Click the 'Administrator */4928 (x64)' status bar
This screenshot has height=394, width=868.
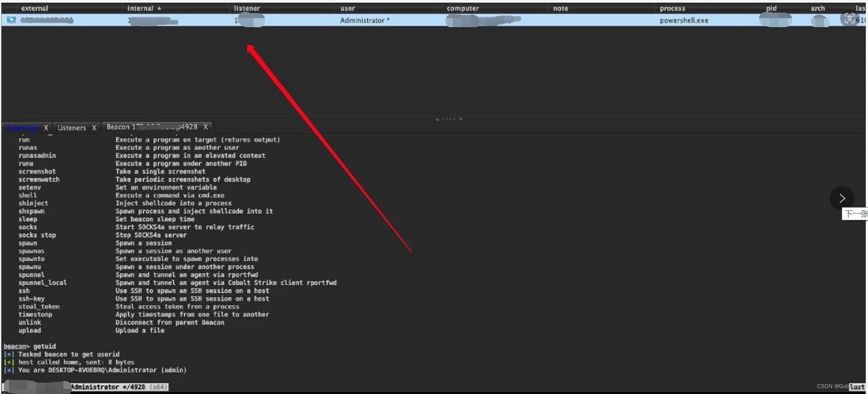click(119, 387)
